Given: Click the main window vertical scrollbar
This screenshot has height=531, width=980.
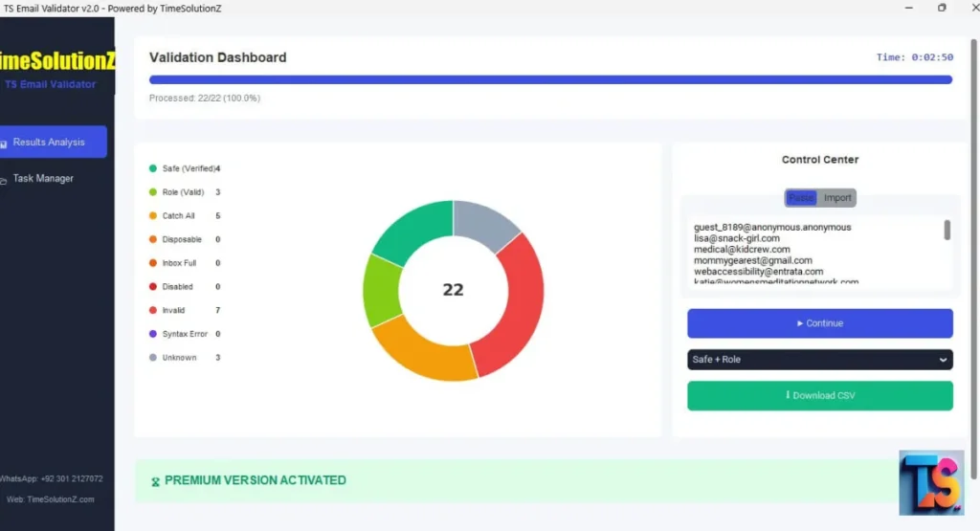Looking at the screenshot, I should 973,259.
